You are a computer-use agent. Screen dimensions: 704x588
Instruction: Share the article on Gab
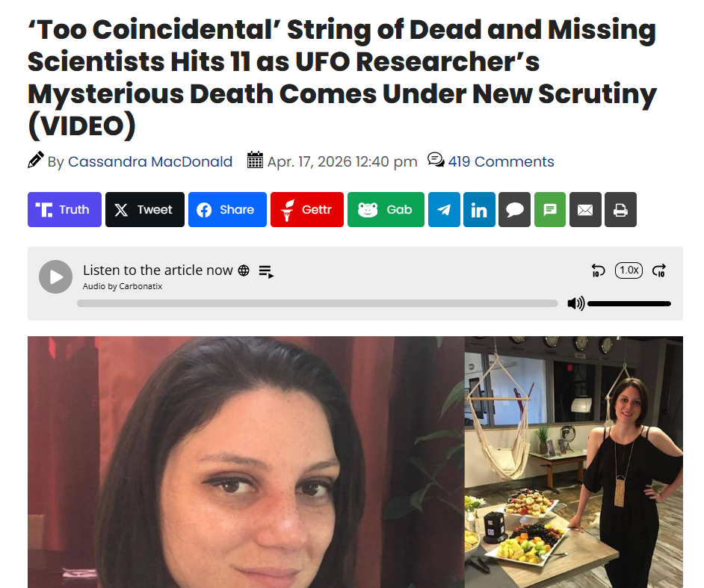click(386, 210)
